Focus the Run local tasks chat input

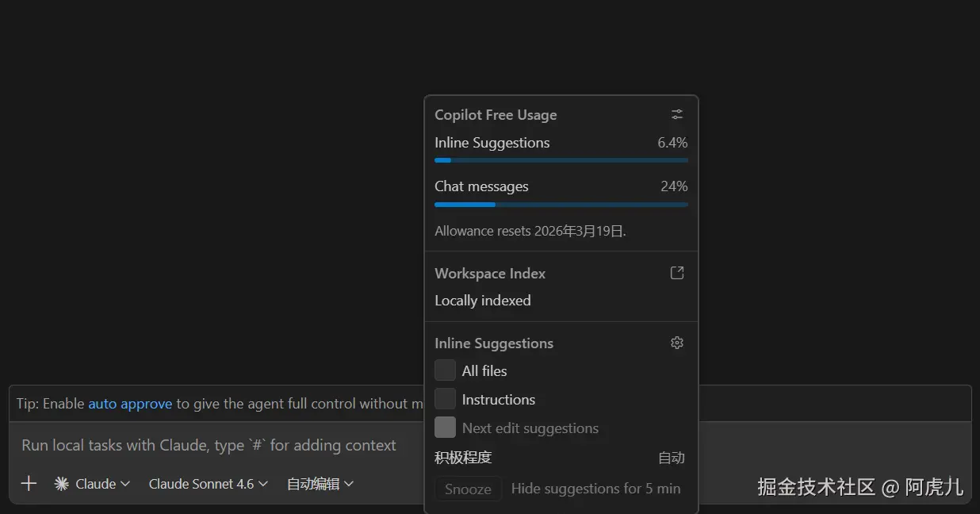coord(209,446)
